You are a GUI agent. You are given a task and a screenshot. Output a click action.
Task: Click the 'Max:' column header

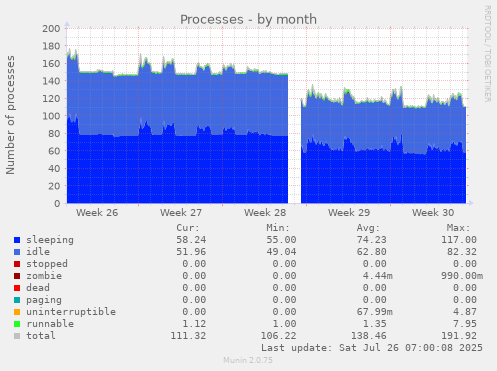coord(458,228)
